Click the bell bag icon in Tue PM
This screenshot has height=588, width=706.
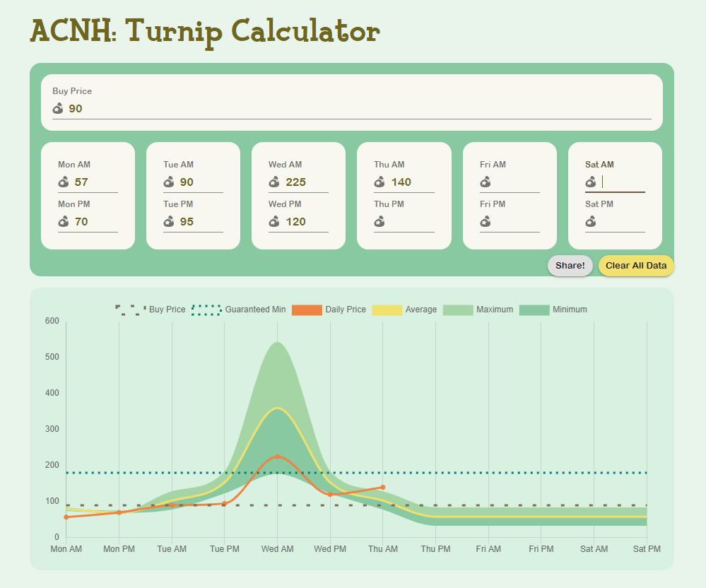169,222
